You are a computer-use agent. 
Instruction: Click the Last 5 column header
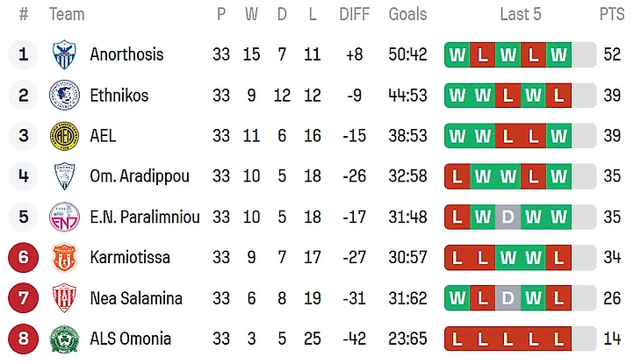(x=521, y=14)
